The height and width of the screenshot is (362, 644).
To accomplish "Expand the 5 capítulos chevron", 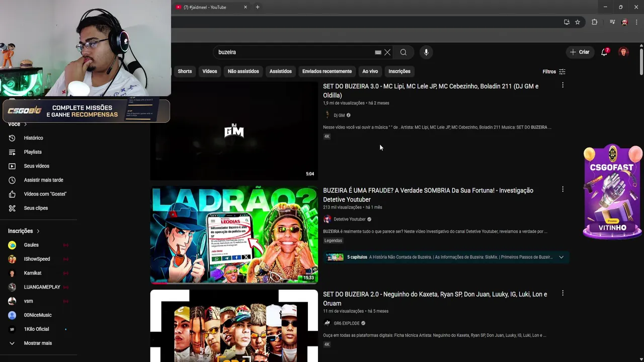I will 561,257.
